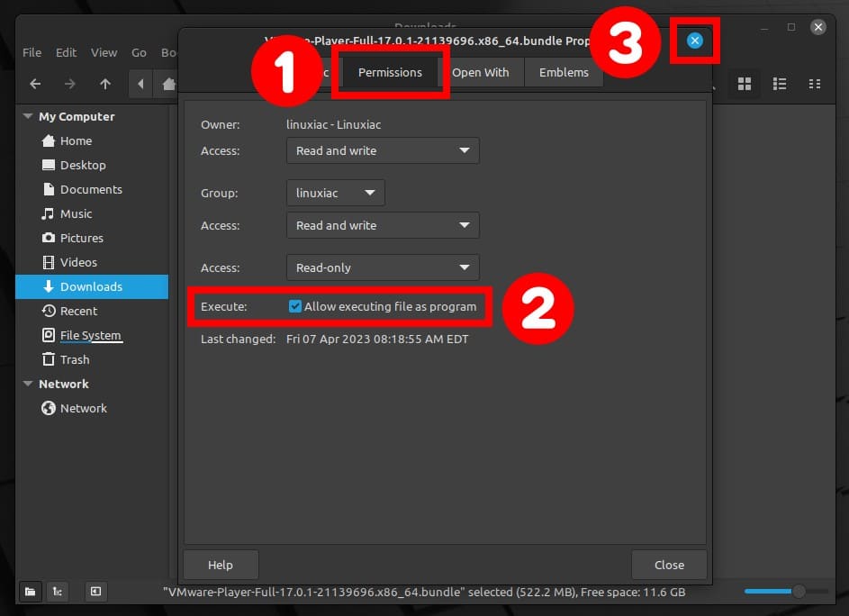
Task: Switch to compact view
Action: 815,84
